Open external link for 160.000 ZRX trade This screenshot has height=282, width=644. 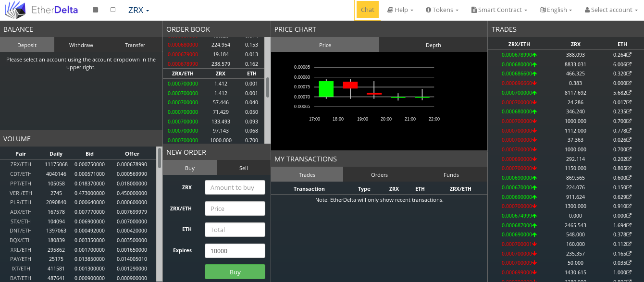point(629,244)
